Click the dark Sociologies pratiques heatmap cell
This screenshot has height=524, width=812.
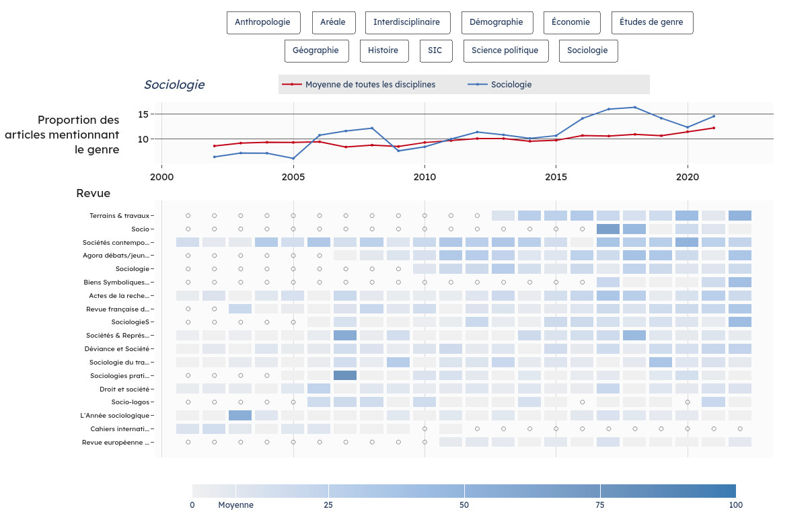click(x=345, y=375)
